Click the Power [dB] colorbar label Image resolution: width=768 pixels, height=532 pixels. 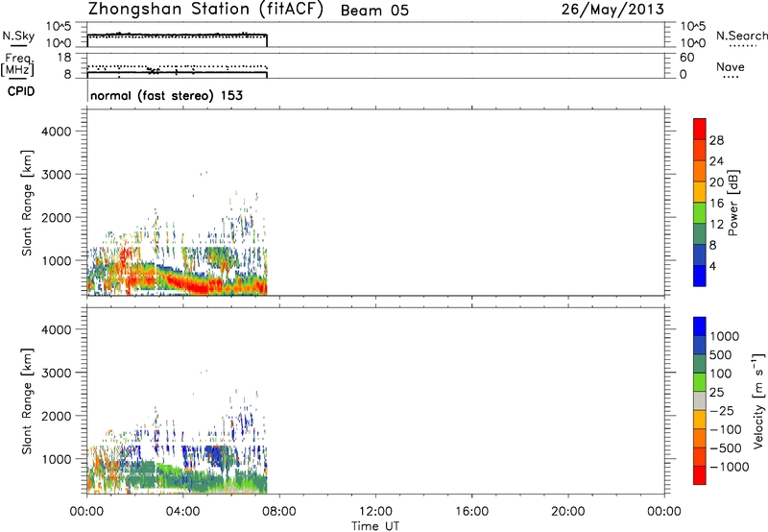coord(732,203)
